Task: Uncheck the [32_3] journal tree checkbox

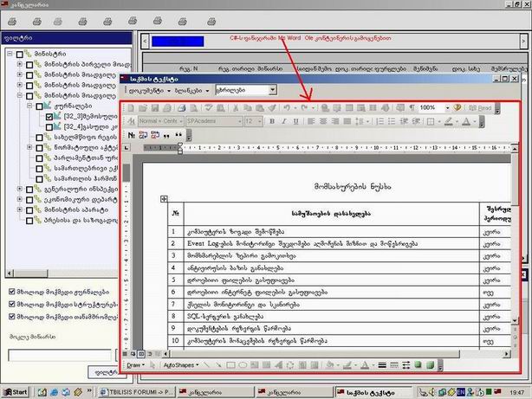Action: pyautogui.click(x=49, y=117)
